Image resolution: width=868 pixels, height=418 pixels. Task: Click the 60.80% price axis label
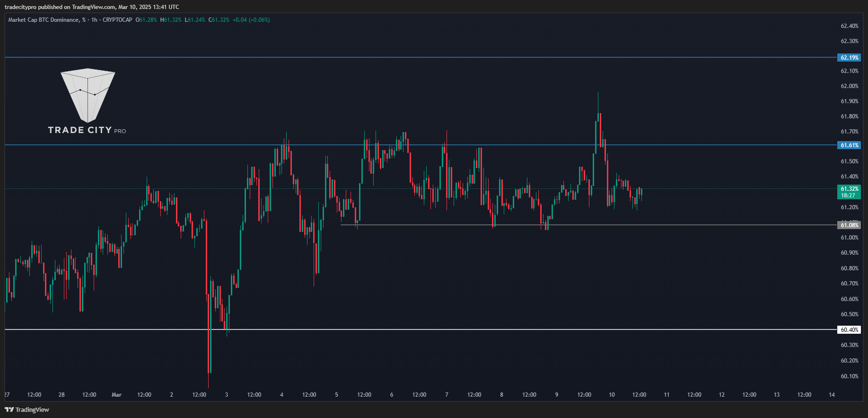coord(850,268)
